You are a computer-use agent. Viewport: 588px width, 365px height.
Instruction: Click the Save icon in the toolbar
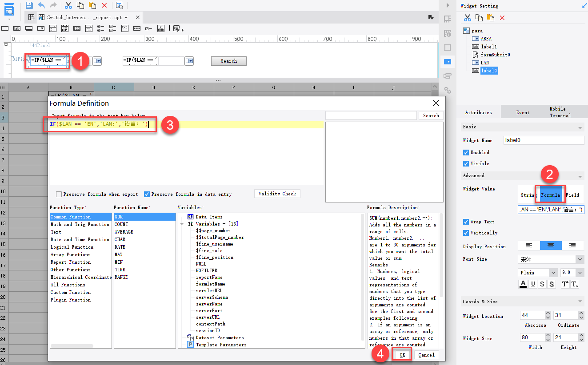click(29, 5)
